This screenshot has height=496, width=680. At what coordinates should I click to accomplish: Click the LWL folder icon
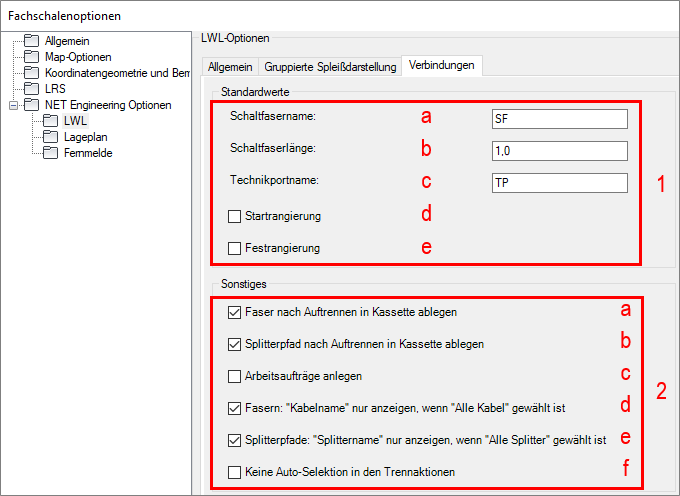[50, 121]
